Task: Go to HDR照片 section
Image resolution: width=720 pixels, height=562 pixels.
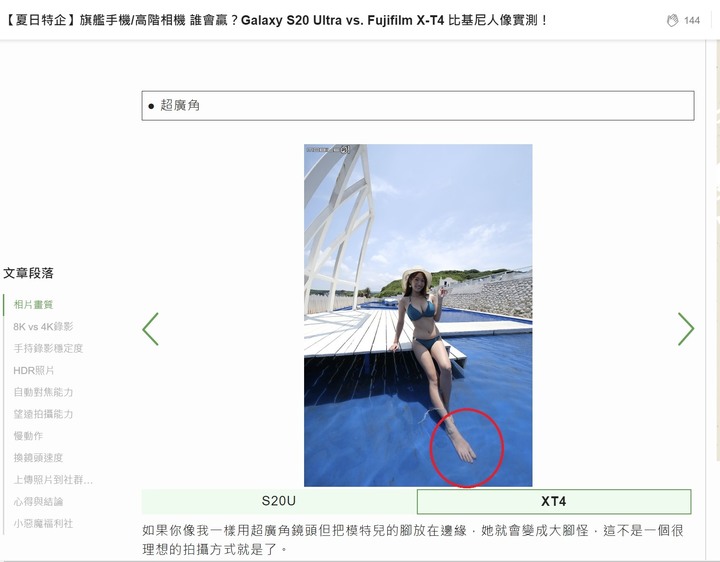Action: click(34, 370)
